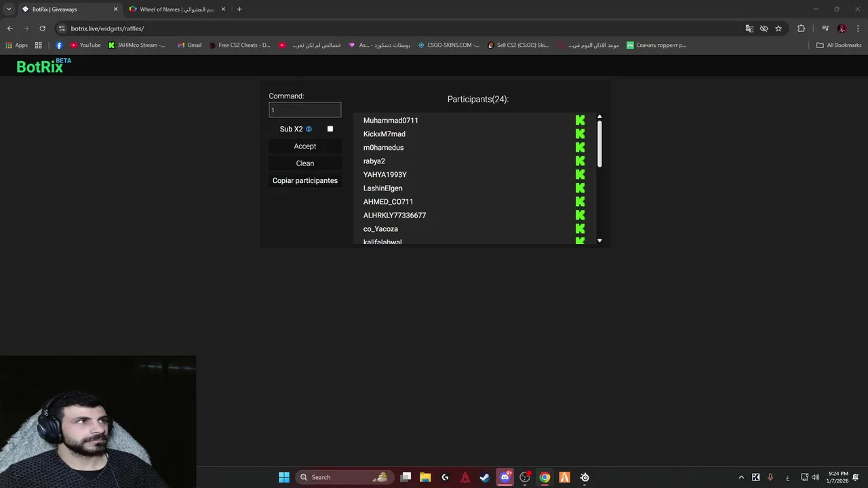Select participant co_Yacoza

pyautogui.click(x=380, y=229)
